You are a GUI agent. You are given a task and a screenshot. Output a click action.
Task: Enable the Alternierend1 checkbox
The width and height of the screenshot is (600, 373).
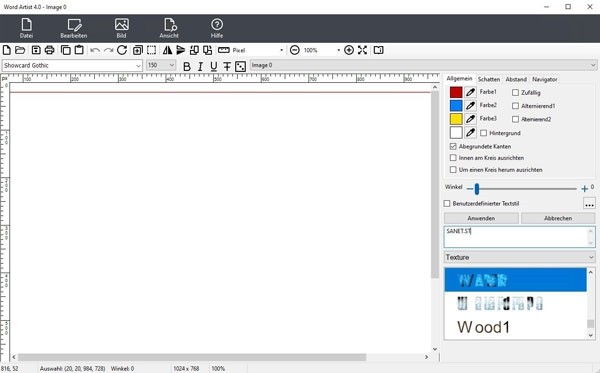515,106
